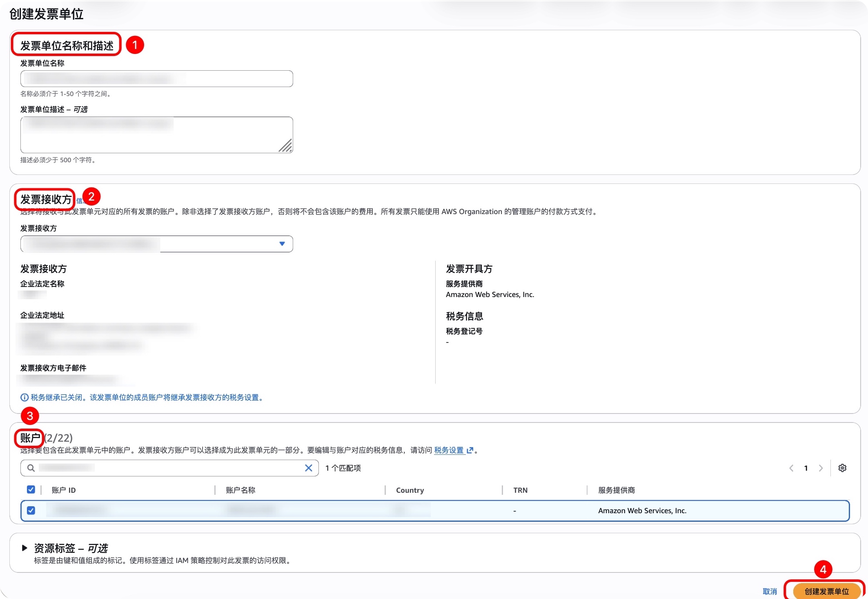Open the 税务设置 link
This screenshot has width=868, height=599.
point(449,450)
